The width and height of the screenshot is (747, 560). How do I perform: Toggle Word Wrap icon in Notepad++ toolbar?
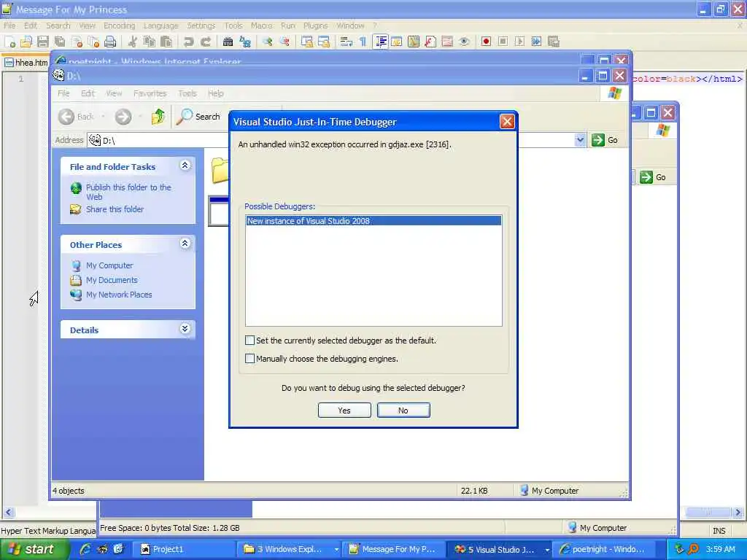tap(346, 42)
